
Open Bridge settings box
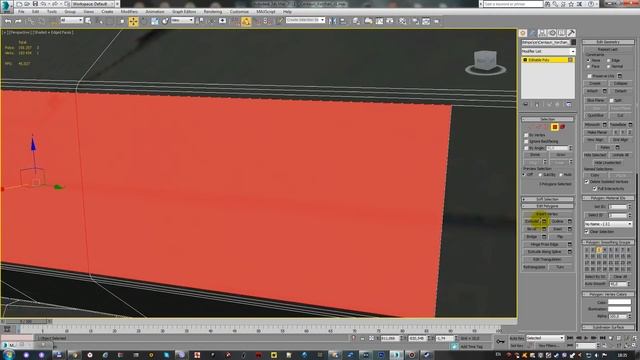(x=544, y=237)
